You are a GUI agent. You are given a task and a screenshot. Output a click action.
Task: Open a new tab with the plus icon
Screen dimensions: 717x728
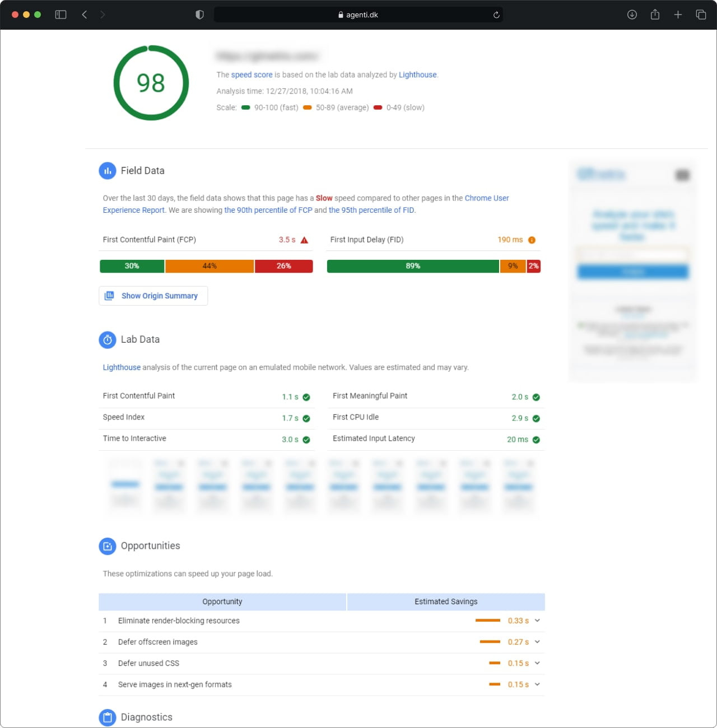(x=678, y=15)
